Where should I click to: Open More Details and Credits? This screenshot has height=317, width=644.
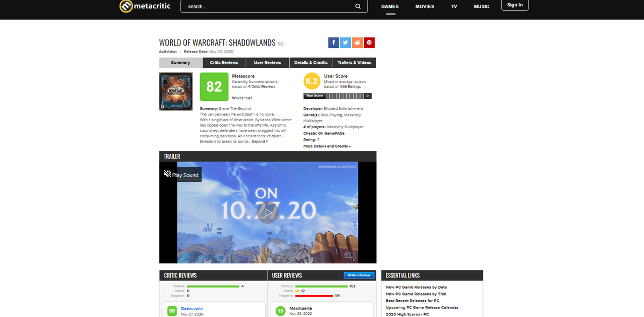(x=327, y=146)
